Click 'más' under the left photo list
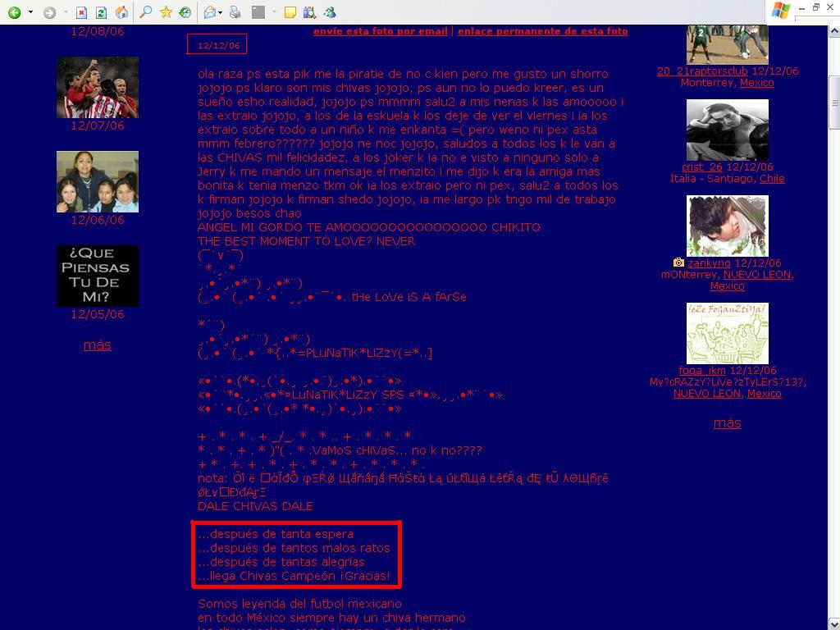The width and height of the screenshot is (840, 630). click(97, 345)
